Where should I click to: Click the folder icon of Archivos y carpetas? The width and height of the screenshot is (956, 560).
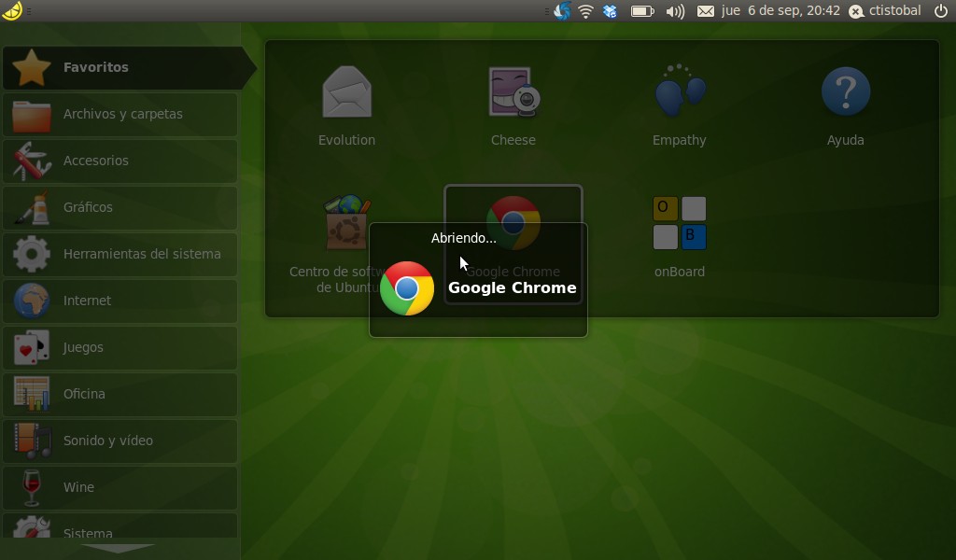(32, 115)
